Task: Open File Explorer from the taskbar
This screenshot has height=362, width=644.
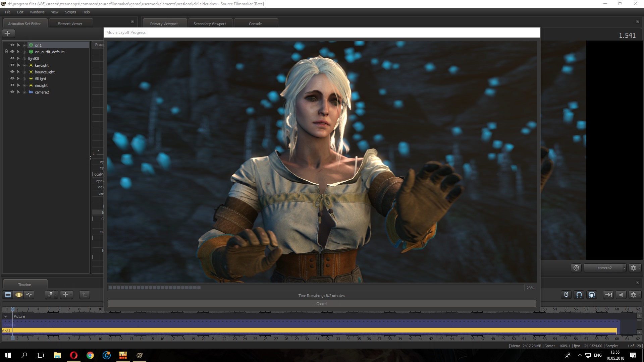Action: 57,355
